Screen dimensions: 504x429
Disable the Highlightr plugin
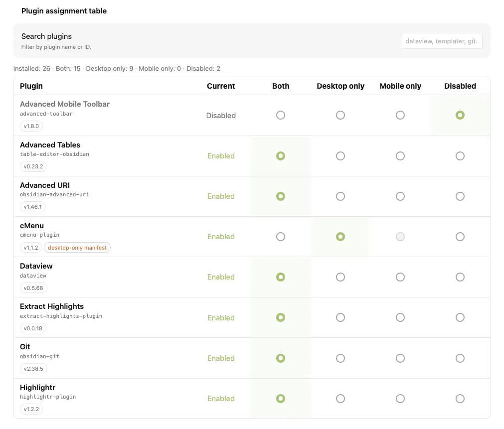tap(460, 399)
